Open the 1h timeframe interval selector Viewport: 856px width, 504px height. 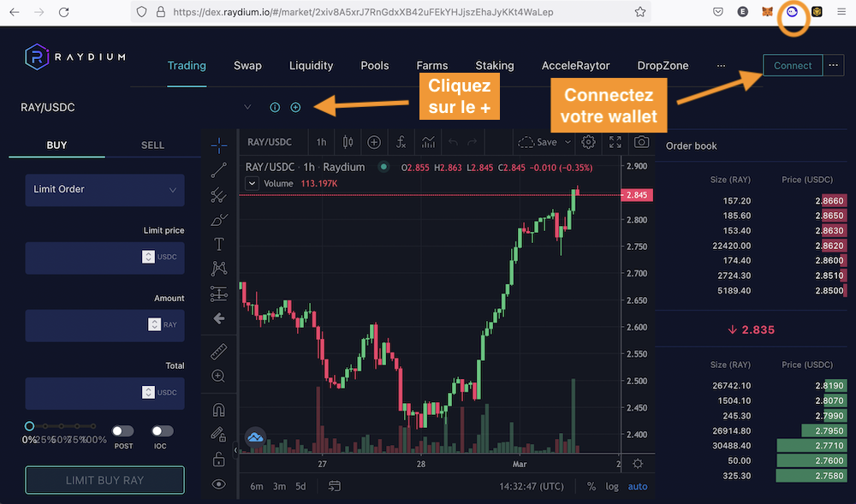(322, 142)
